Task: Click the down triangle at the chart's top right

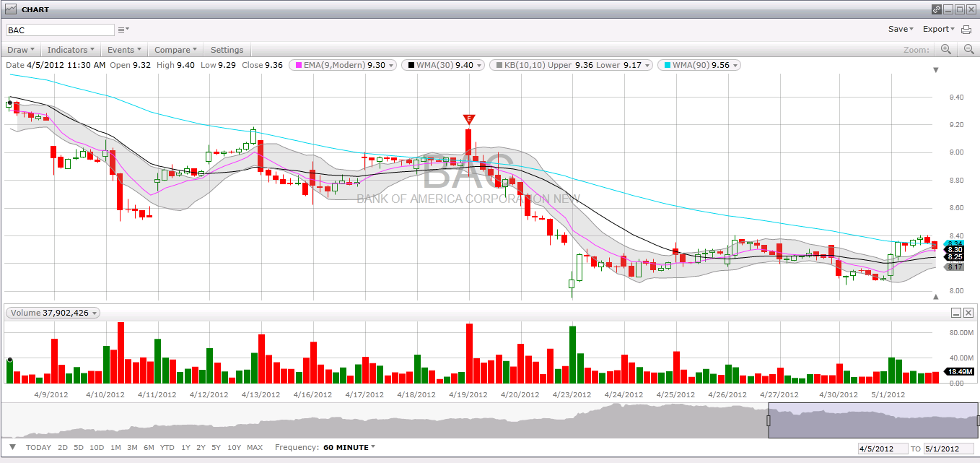Action: [936, 70]
